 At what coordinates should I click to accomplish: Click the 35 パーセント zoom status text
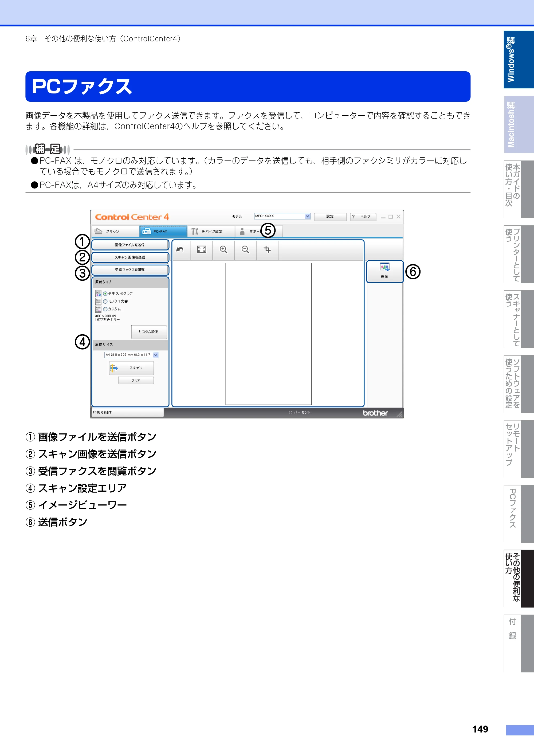tap(299, 413)
